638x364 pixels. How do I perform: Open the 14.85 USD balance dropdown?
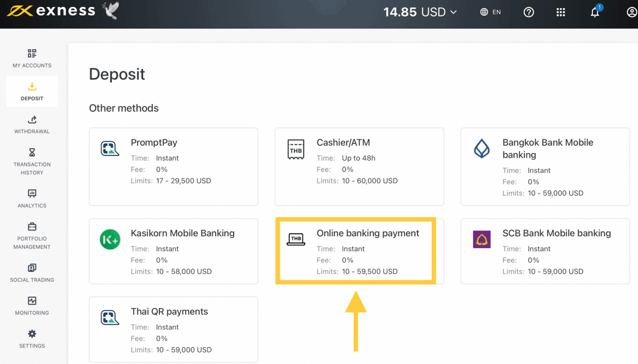(420, 12)
